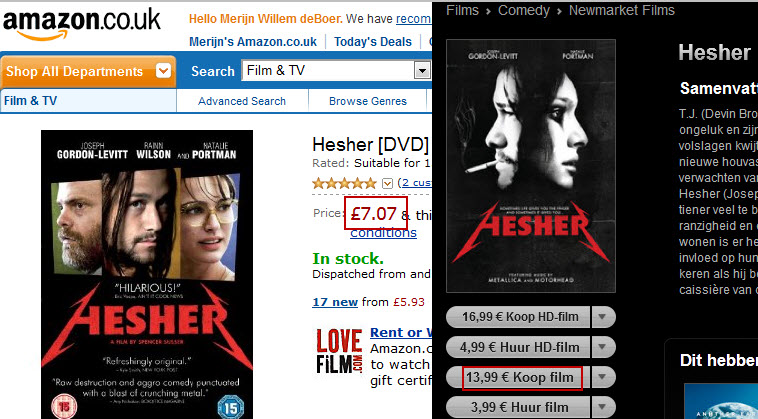Expand arrow beside 13,99 € Koop film

(602, 377)
